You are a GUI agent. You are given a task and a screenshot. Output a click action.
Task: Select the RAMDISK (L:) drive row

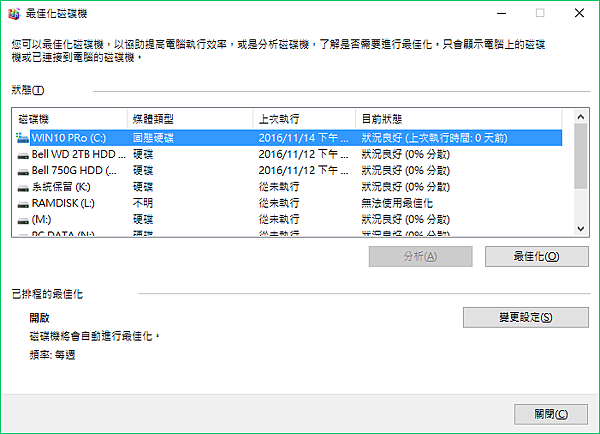click(x=289, y=203)
